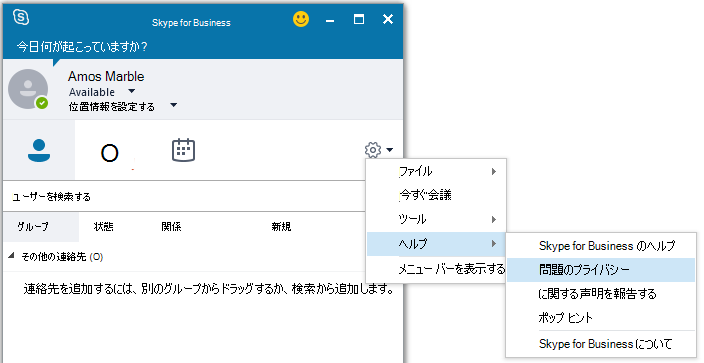704x363 pixels.
Task: Open the ヘルプ submenu
Action: tap(436, 244)
